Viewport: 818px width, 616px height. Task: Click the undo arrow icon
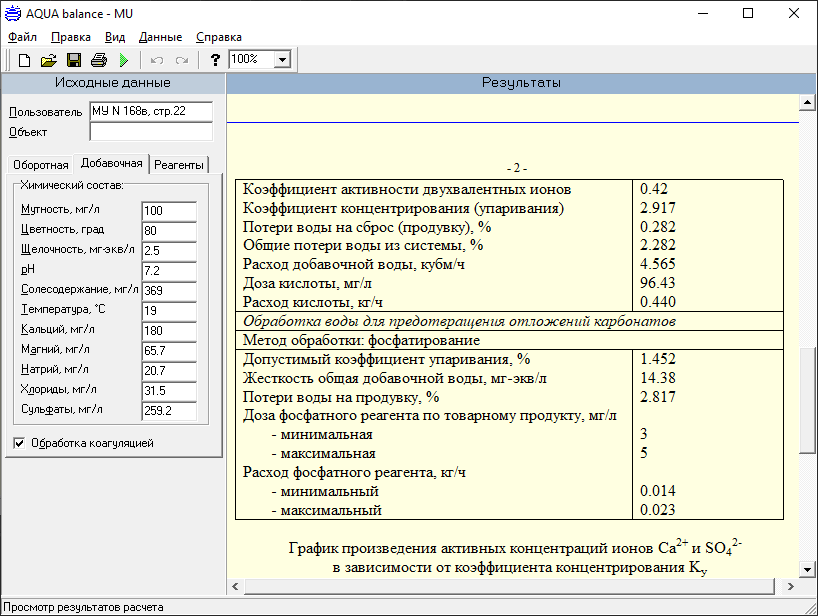point(157,60)
